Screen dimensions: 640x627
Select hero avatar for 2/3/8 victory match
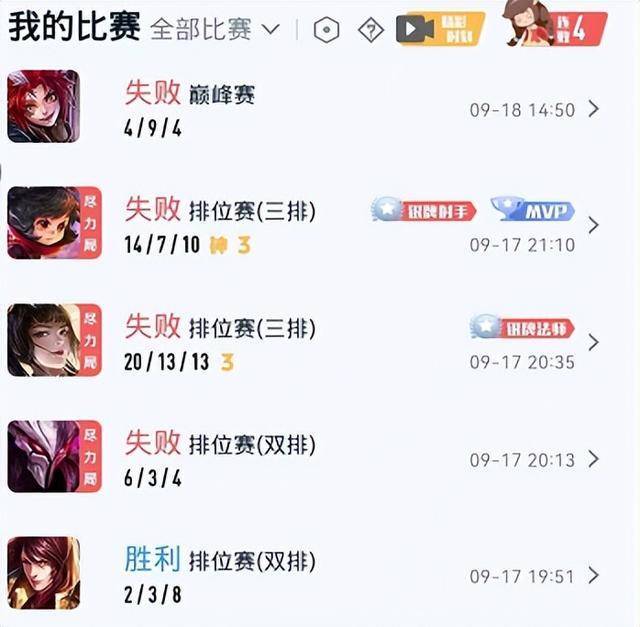[44, 573]
